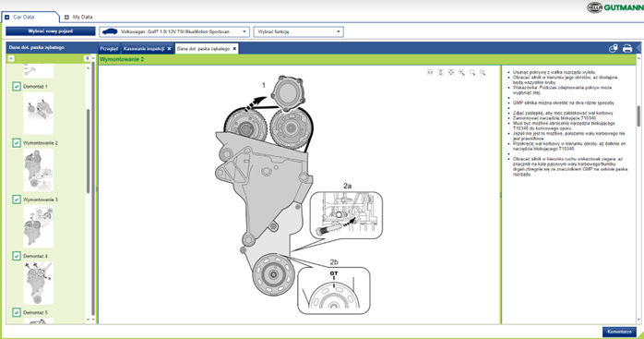Collapse the right side panel arrow
This screenshot has width=644, height=339.
point(638,48)
